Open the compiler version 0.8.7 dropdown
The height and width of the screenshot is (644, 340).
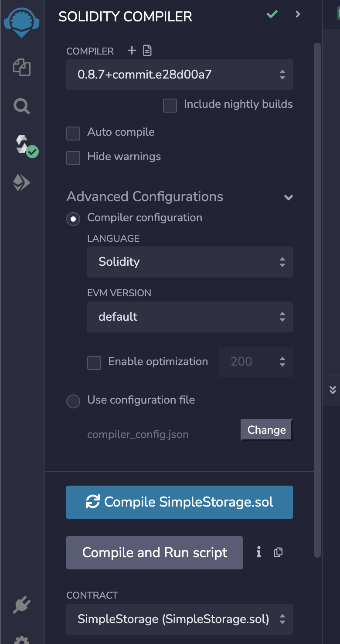[x=180, y=75]
